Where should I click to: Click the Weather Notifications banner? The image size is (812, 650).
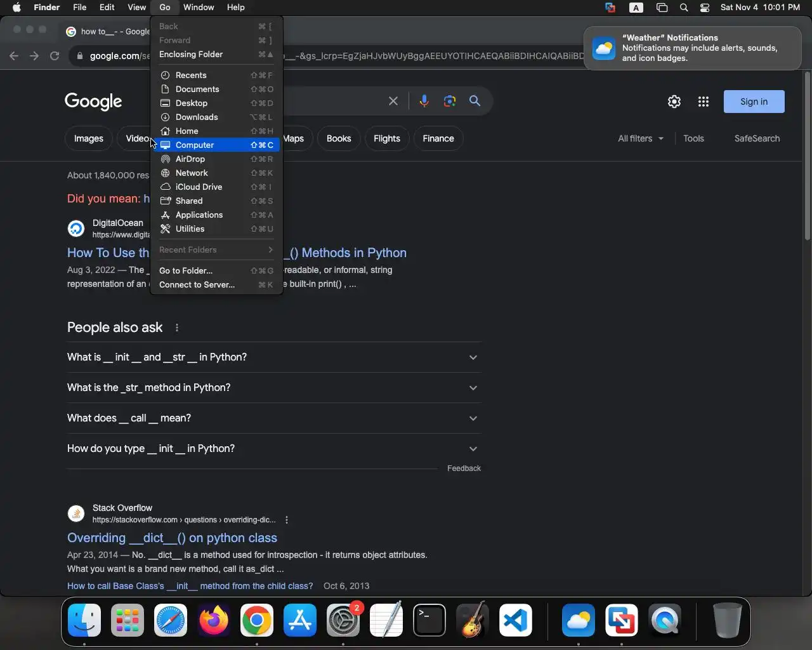click(x=693, y=48)
